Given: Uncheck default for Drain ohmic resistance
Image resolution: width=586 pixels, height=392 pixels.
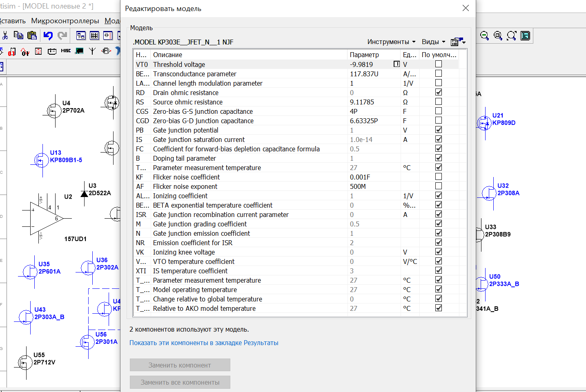Looking at the screenshot, I should click(x=439, y=92).
